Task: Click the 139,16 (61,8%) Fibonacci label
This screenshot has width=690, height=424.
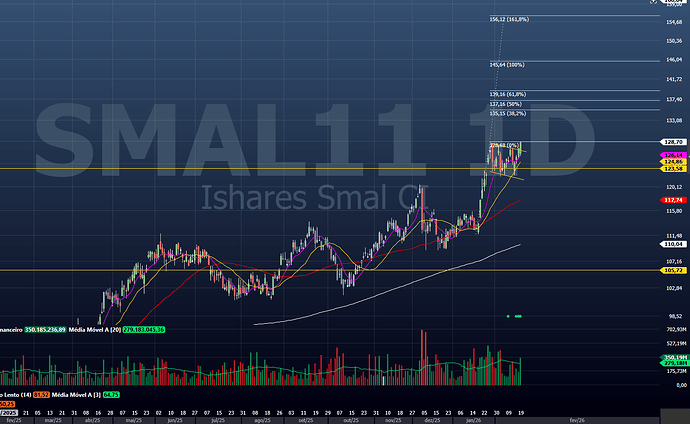Action: click(x=507, y=94)
